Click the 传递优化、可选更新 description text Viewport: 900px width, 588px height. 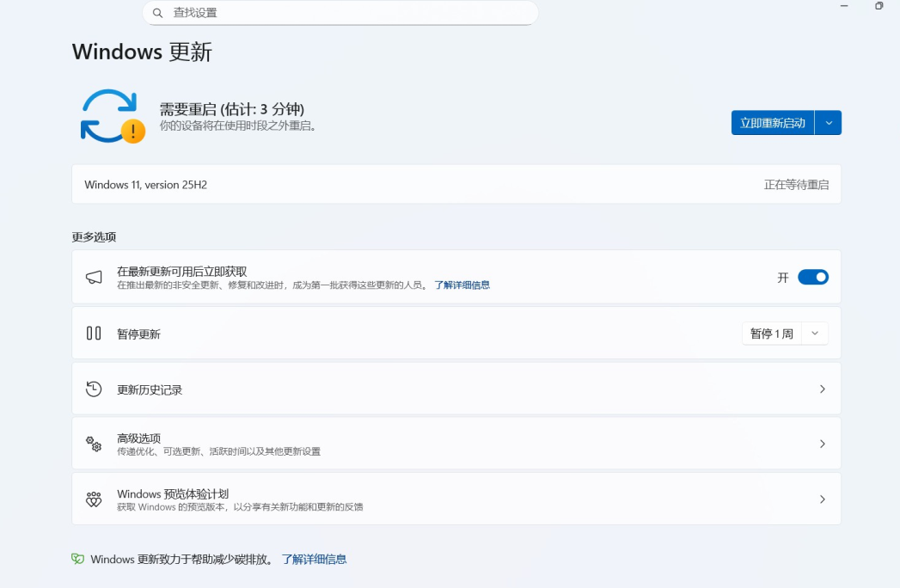pyautogui.click(x=218, y=451)
